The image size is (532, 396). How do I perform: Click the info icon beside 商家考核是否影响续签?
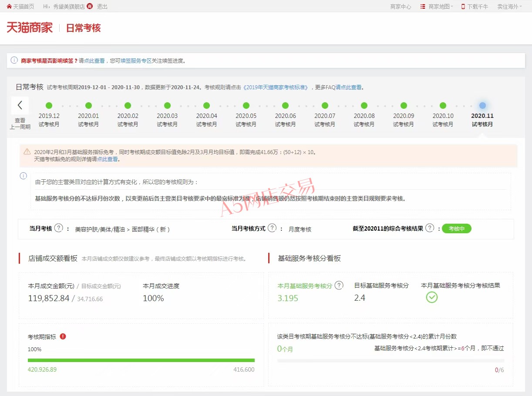click(x=14, y=60)
